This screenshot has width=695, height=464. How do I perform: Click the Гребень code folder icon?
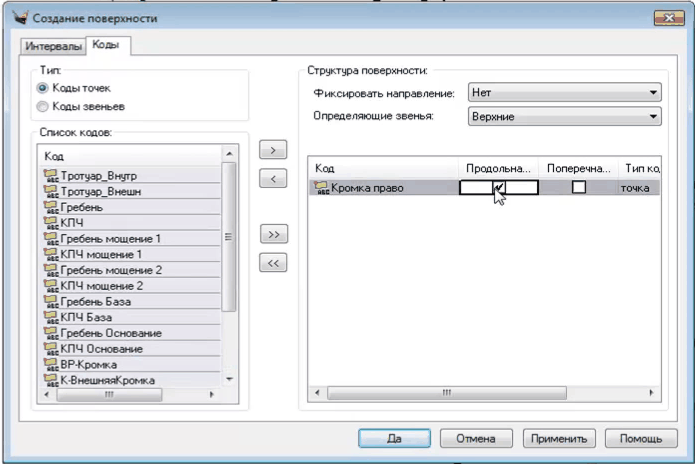(51, 207)
